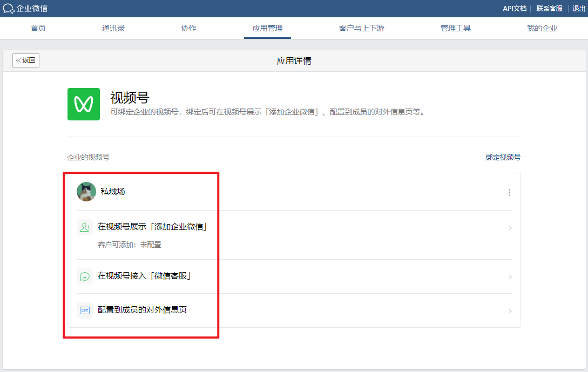Open the 我的企业 tab

[542, 28]
